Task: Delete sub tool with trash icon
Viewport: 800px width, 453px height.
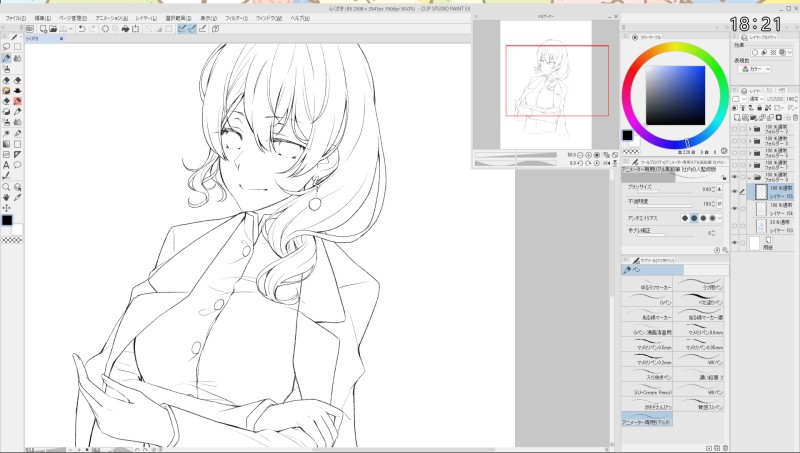Action: coord(725,448)
